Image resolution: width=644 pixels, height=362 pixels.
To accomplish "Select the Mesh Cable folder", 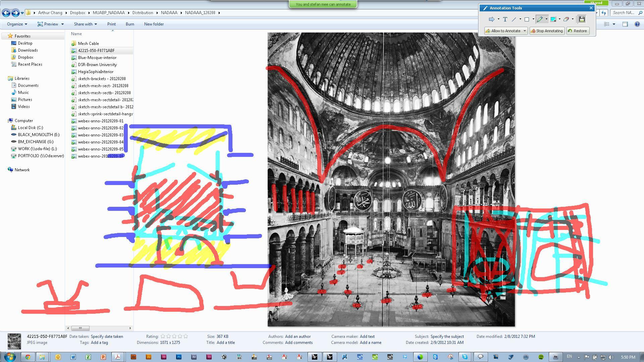I will click(x=88, y=44).
